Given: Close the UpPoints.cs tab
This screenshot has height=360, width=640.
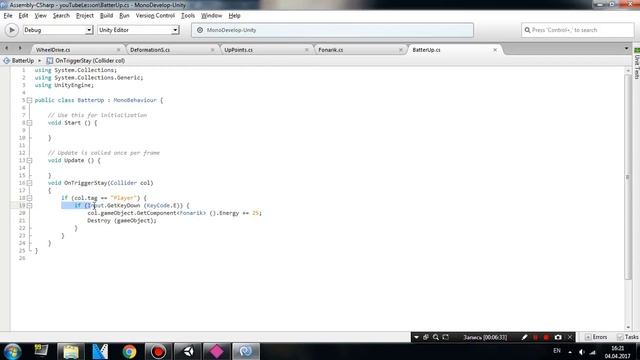Looking at the screenshot, I should coord(307,50).
